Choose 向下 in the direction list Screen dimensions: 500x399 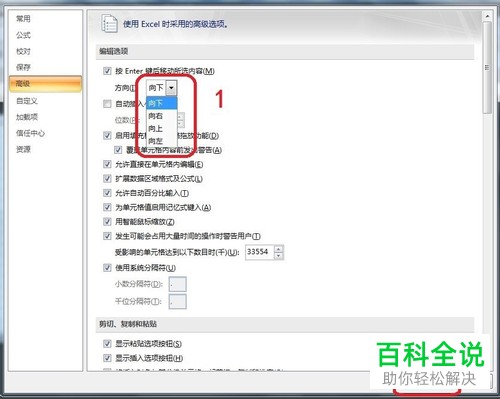click(162, 103)
